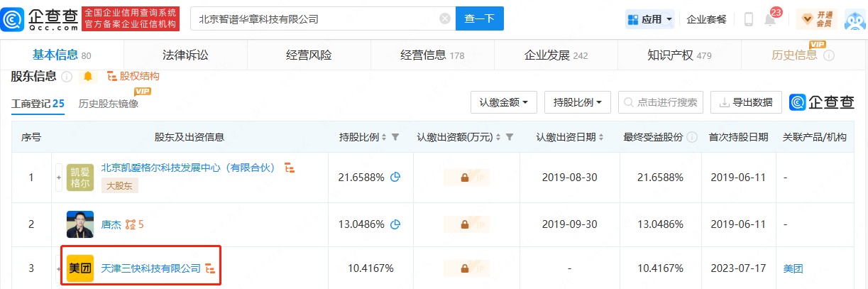Open the Qcc.com logo homepage
Screen dimensions: 868x289
(39, 19)
